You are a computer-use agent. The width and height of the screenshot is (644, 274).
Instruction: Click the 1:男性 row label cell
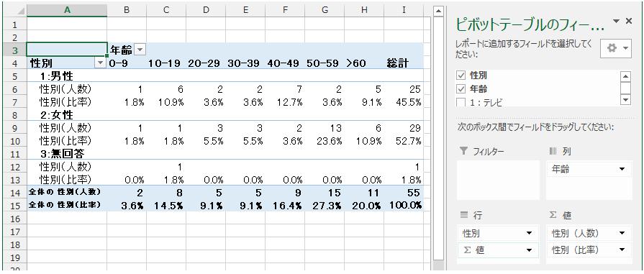pos(67,76)
